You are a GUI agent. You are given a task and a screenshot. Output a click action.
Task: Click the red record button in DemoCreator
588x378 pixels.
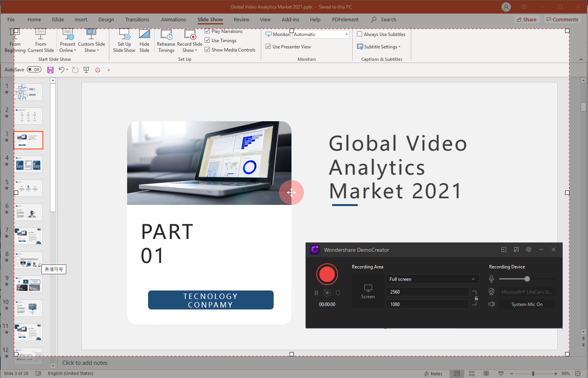point(327,274)
